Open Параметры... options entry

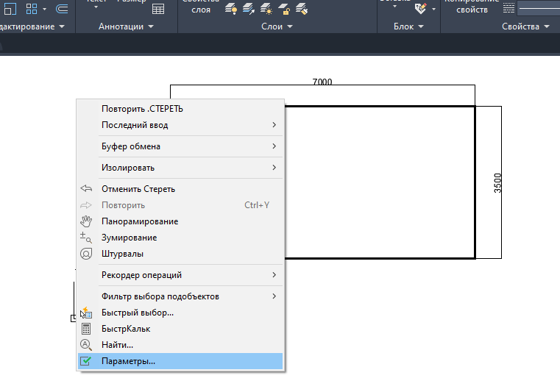(x=180, y=361)
